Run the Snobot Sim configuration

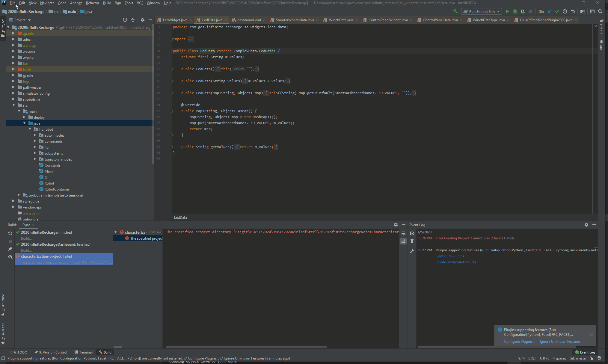(507, 11)
